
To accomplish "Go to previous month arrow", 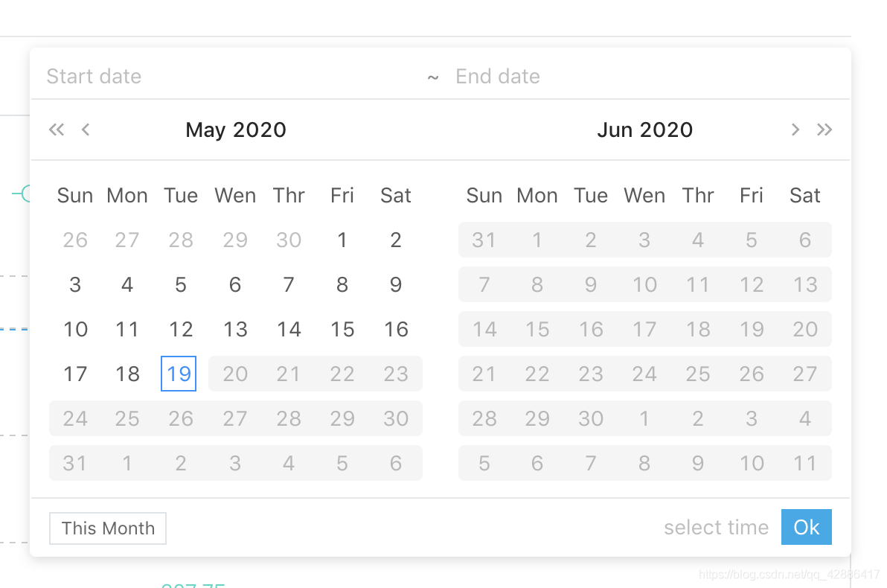I will [x=86, y=130].
